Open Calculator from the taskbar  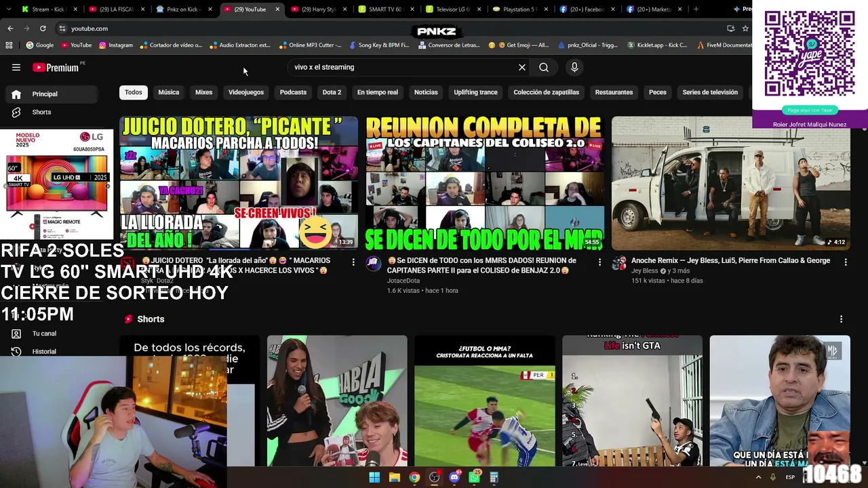(x=494, y=477)
